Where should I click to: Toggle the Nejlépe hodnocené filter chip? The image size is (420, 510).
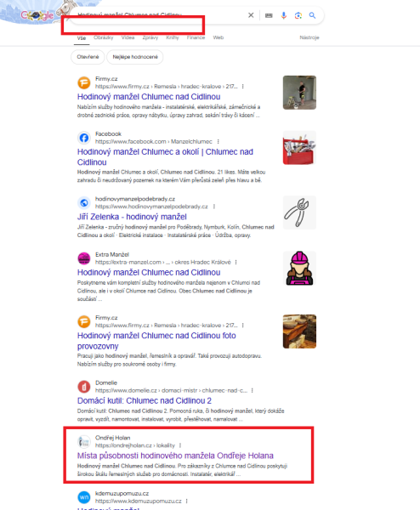135,57
